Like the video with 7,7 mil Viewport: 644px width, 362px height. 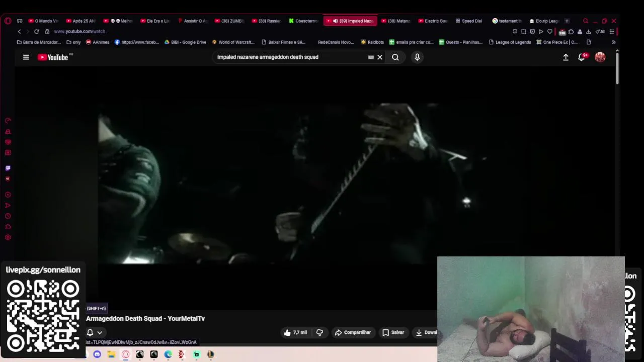tap(295, 332)
